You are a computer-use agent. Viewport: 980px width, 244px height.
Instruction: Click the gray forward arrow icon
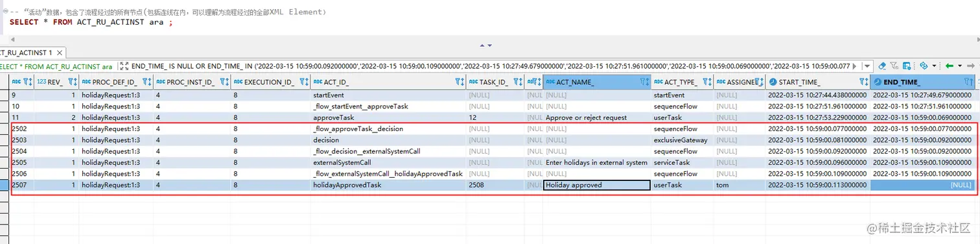pyautogui.click(x=970, y=66)
